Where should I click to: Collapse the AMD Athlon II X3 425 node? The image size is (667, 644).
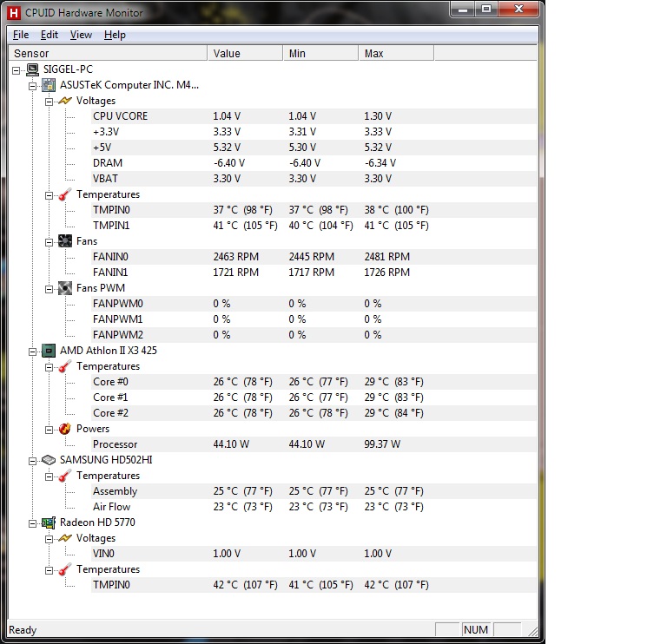click(x=32, y=352)
